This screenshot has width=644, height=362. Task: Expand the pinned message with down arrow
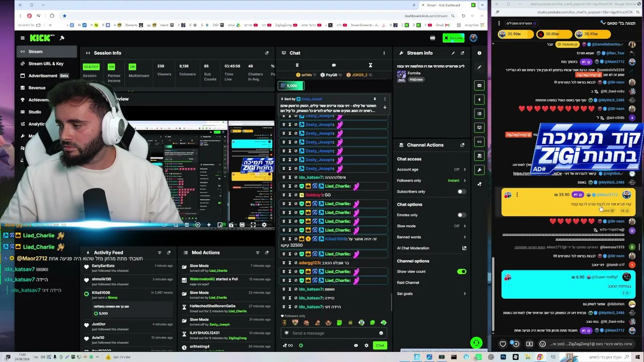point(385,107)
